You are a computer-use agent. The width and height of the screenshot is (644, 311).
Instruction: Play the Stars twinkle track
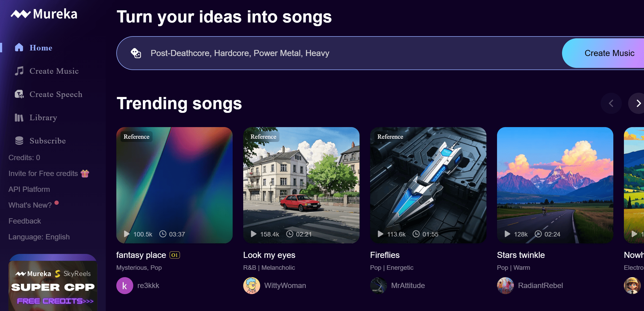coord(507,234)
